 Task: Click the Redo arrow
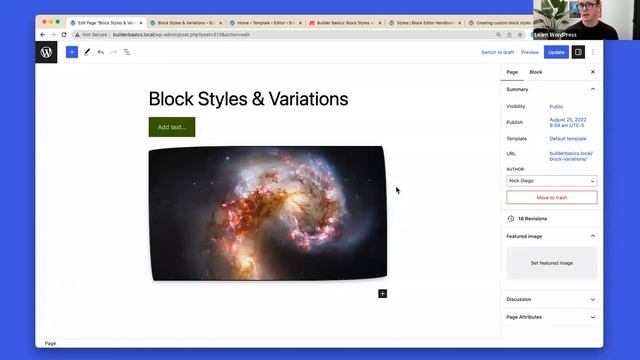pyautogui.click(x=114, y=52)
